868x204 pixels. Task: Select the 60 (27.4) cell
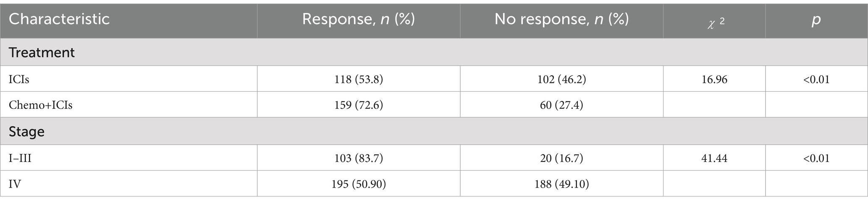click(x=561, y=105)
